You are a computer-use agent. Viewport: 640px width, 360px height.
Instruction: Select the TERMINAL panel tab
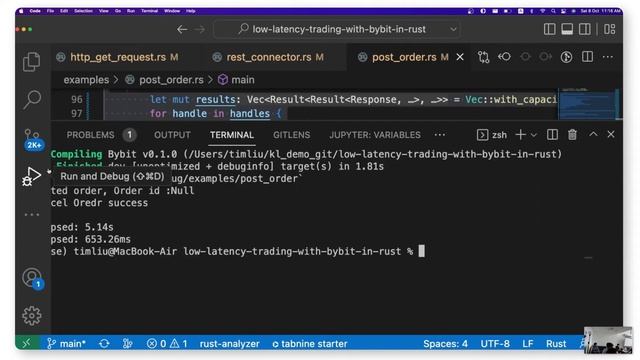click(x=232, y=135)
